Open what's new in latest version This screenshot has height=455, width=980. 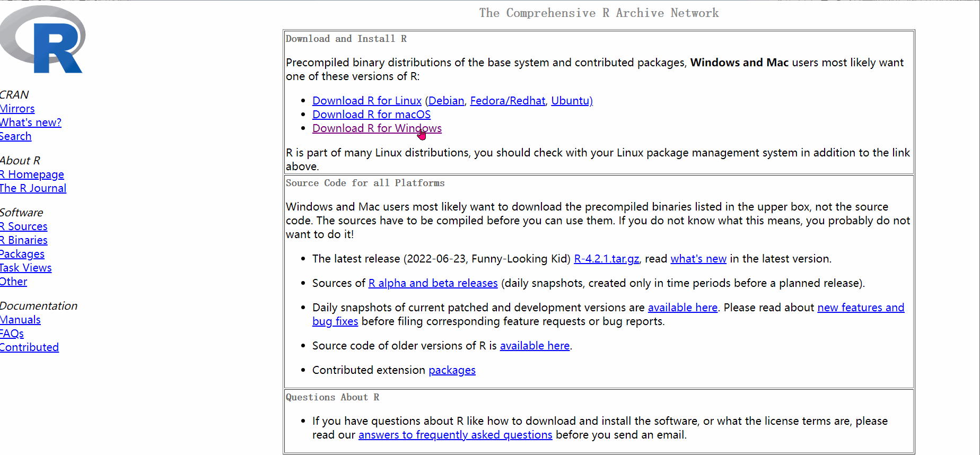tap(698, 259)
